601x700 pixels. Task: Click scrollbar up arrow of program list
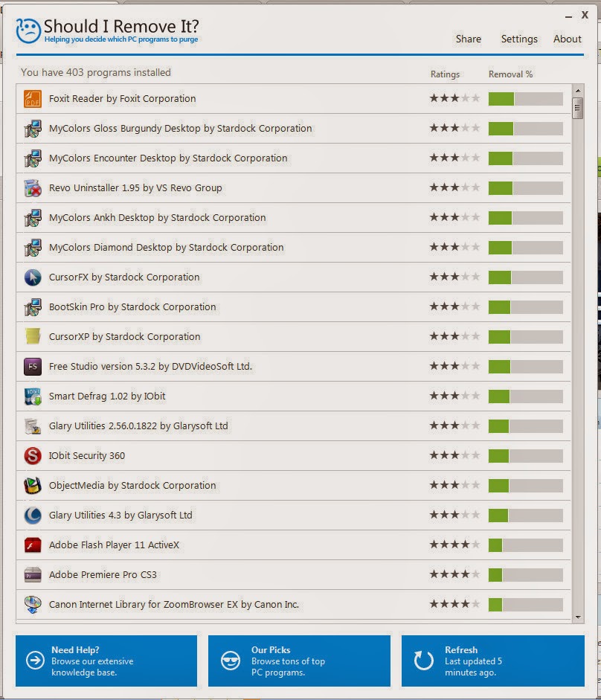click(578, 91)
